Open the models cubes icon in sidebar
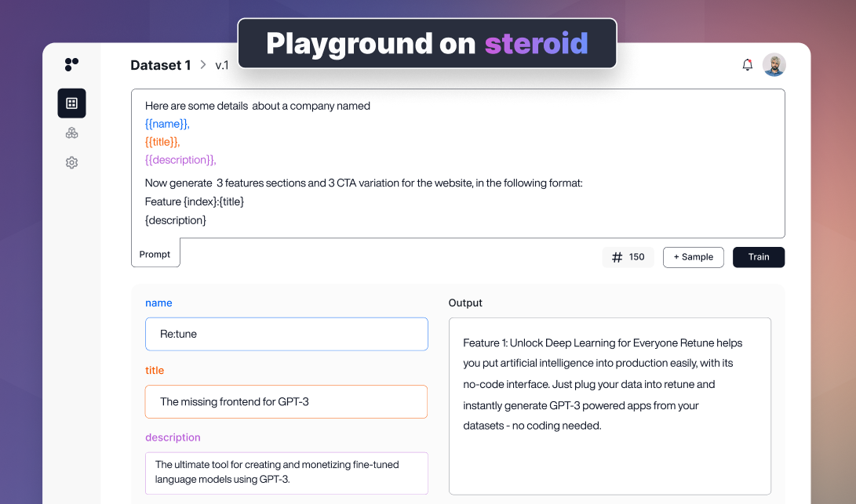 tap(71, 133)
